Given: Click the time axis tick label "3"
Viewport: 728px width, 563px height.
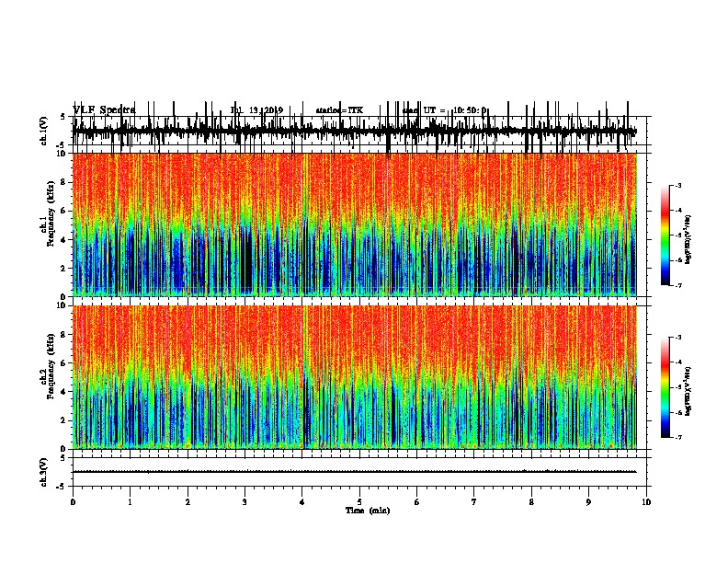Looking at the screenshot, I should pyautogui.click(x=245, y=502).
